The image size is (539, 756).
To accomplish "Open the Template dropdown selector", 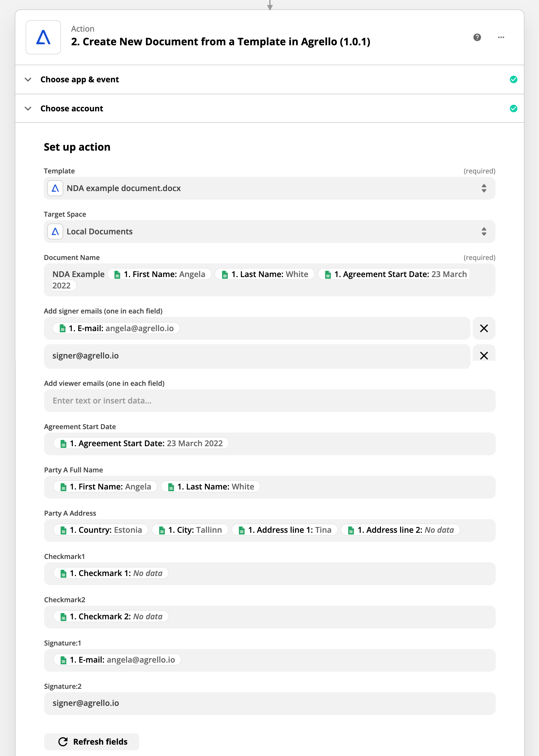I will point(269,188).
